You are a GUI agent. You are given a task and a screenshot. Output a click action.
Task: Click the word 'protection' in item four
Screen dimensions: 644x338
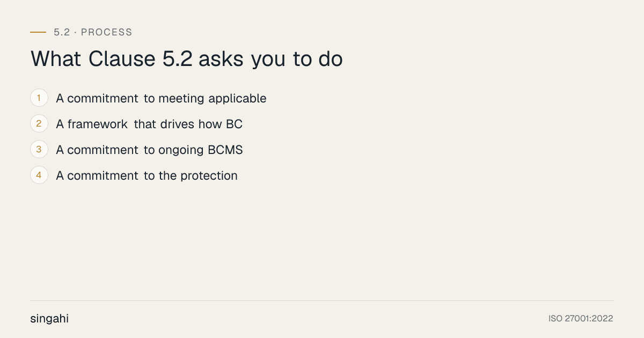pyautogui.click(x=209, y=176)
